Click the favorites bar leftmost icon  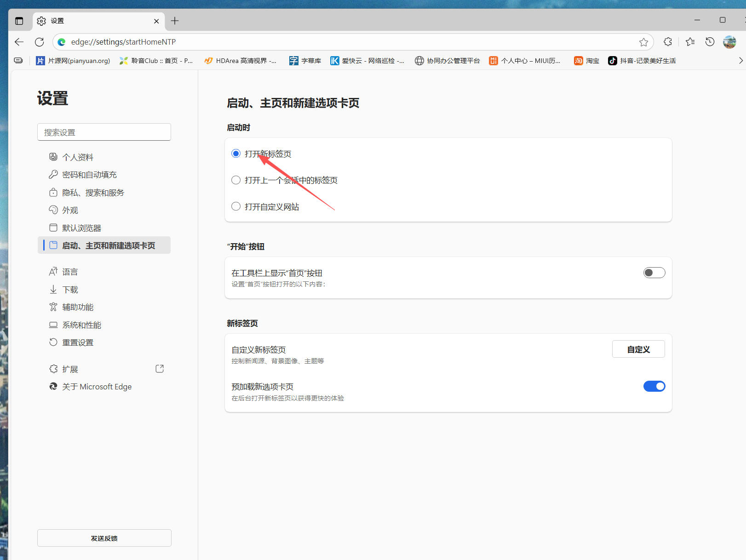[x=18, y=61]
